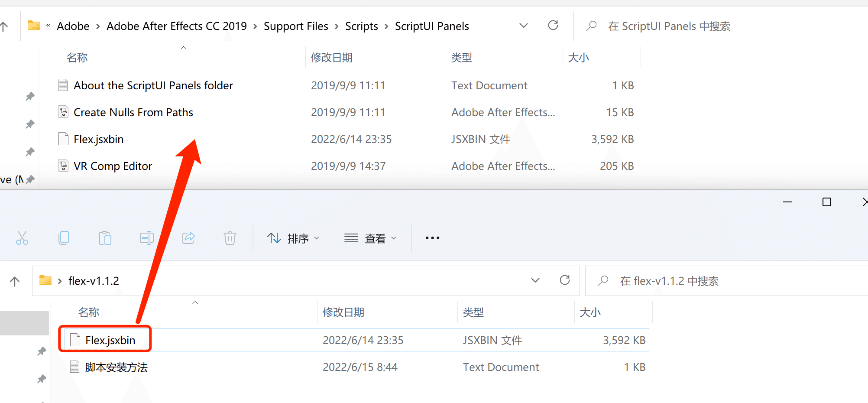Click Support Files in the breadcrumb path
The width and height of the screenshot is (868, 403).
click(x=296, y=26)
